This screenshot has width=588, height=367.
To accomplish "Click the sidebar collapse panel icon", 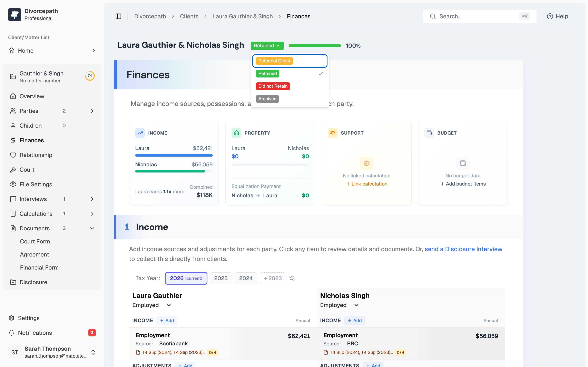I will pyautogui.click(x=118, y=16).
